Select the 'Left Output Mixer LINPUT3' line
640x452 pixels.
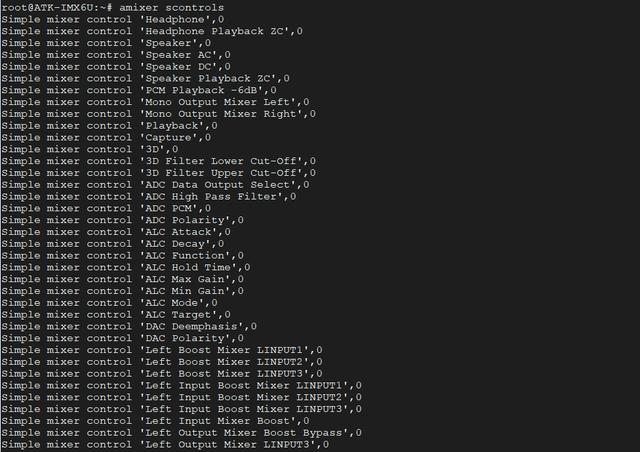[x=165, y=445]
